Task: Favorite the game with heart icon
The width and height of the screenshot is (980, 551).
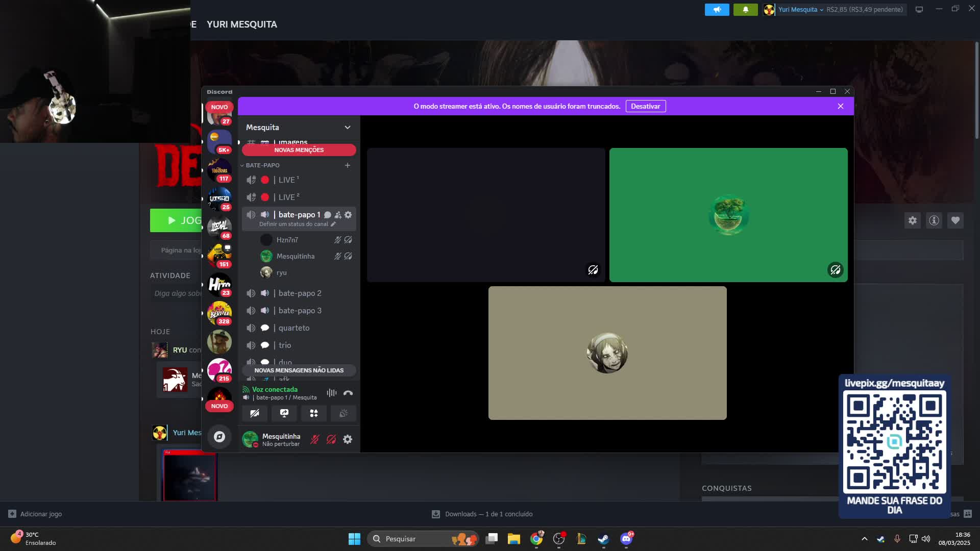Action: tap(955, 220)
